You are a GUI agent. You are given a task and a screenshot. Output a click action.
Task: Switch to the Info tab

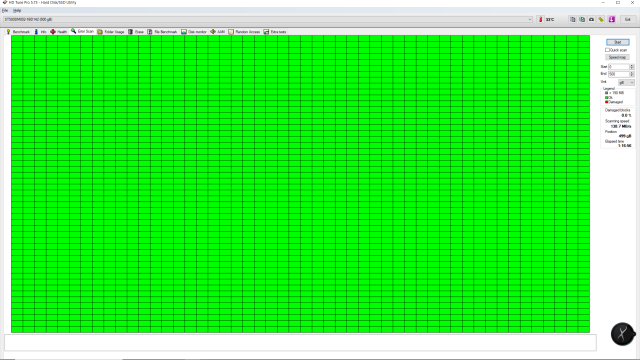(40, 31)
